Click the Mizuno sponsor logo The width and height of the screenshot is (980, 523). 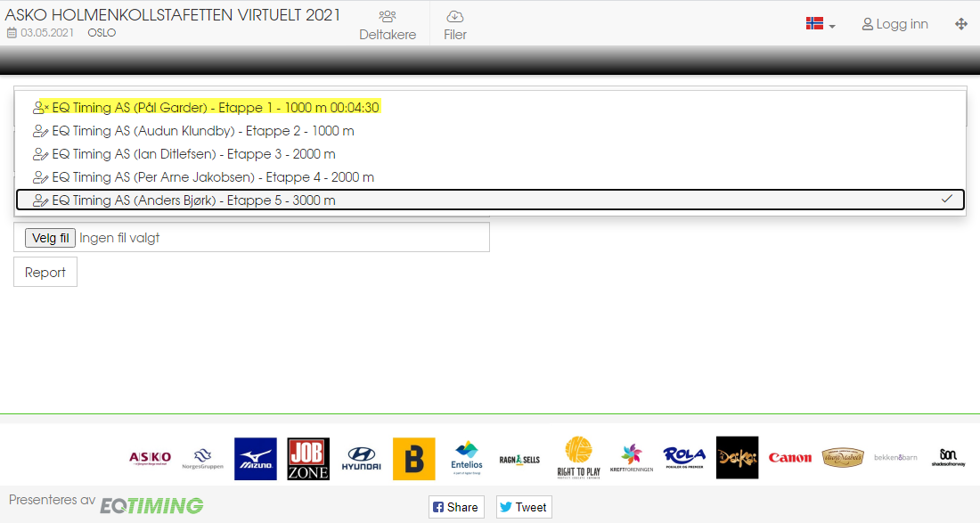click(x=256, y=459)
